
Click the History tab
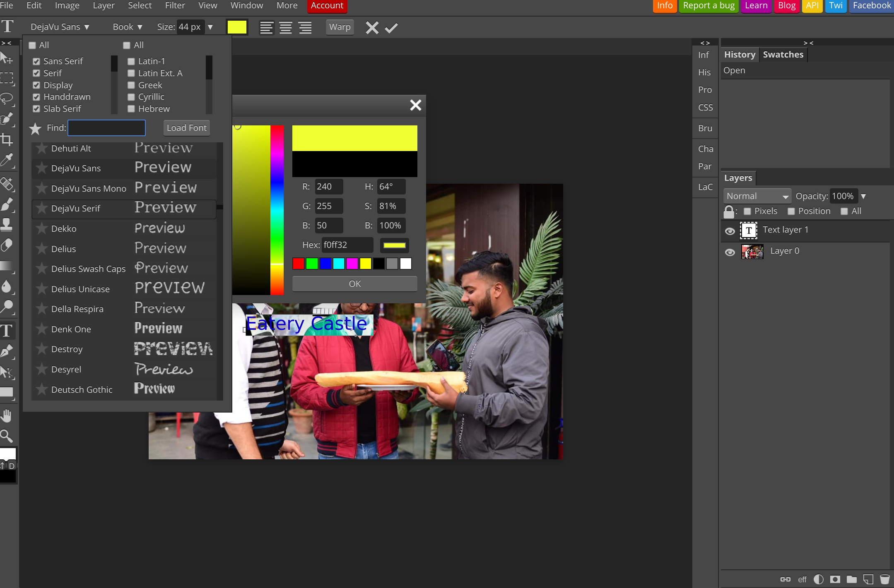pyautogui.click(x=739, y=54)
